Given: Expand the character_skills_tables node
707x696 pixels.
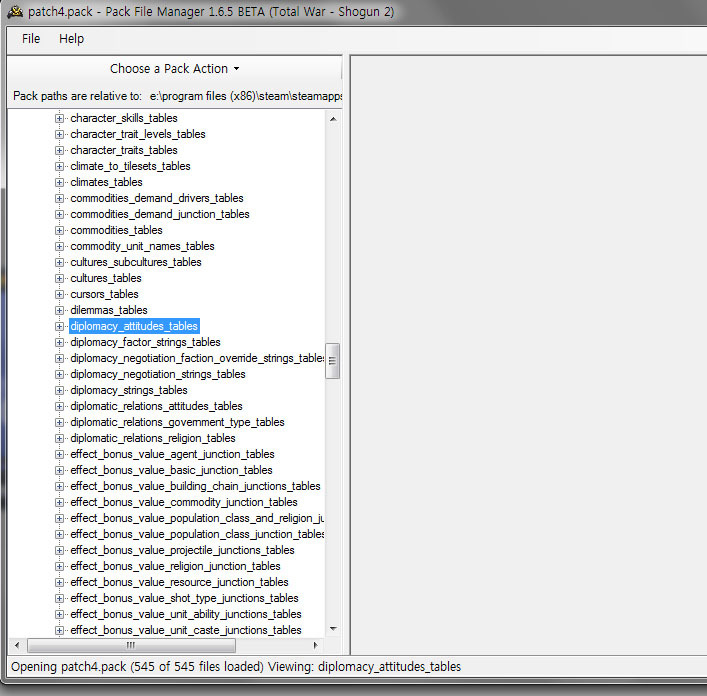Looking at the screenshot, I should pyautogui.click(x=59, y=119).
